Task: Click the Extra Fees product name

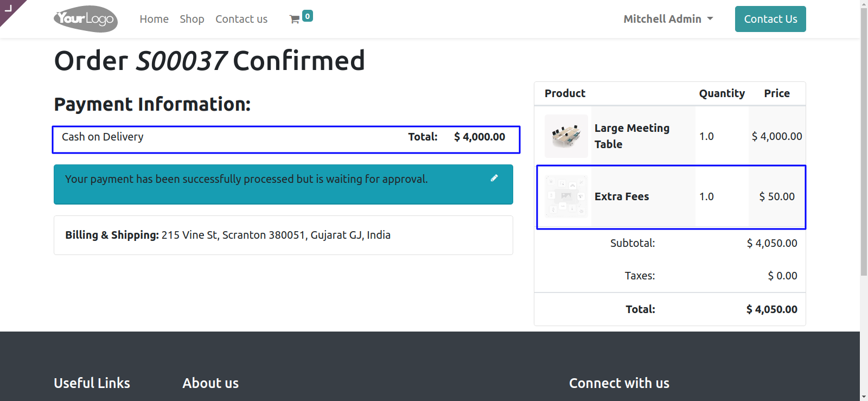Action: (x=622, y=196)
